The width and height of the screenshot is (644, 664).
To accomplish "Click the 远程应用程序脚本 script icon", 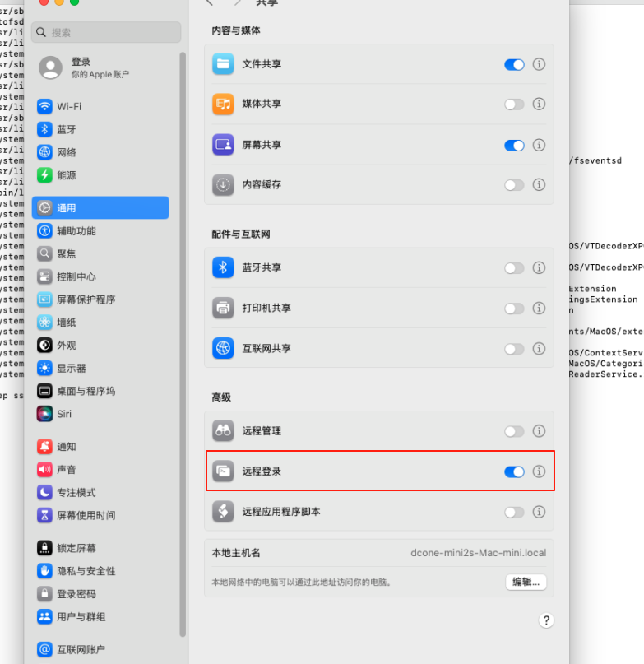I will 223,512.
